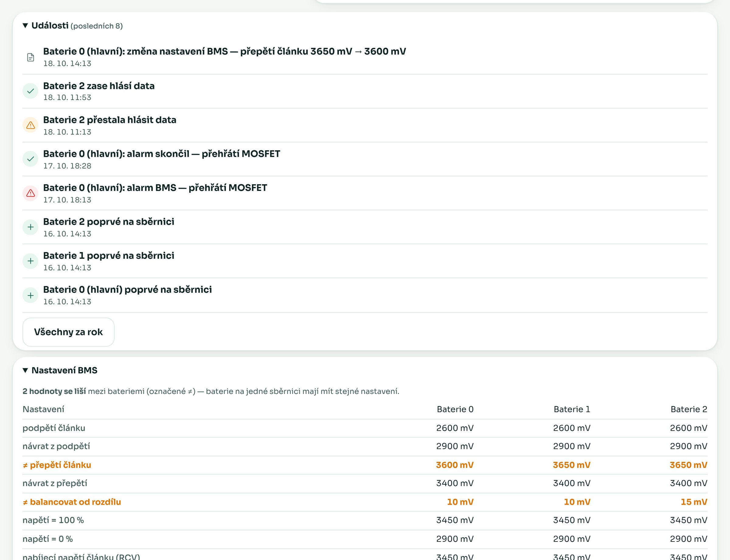Select the Baterie 0 column header
Viewport: 730px width, 560px height.
coord(455,409)
